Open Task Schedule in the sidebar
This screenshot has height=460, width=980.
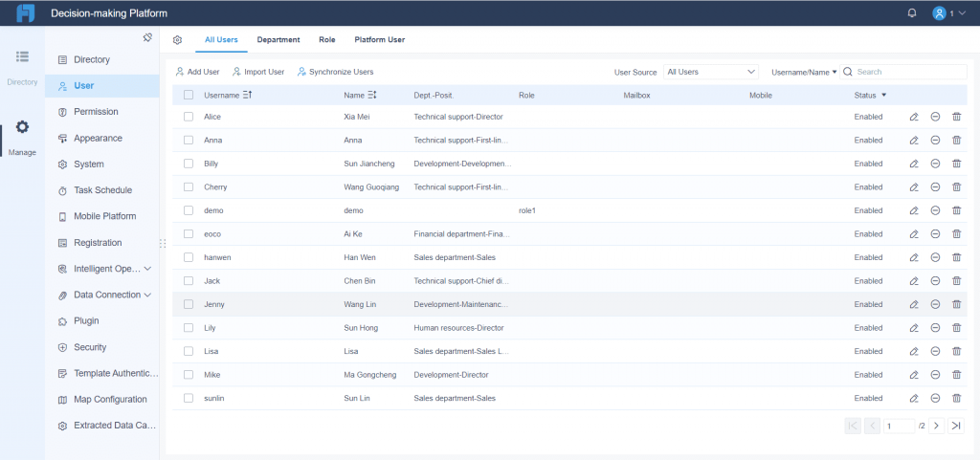101,189
